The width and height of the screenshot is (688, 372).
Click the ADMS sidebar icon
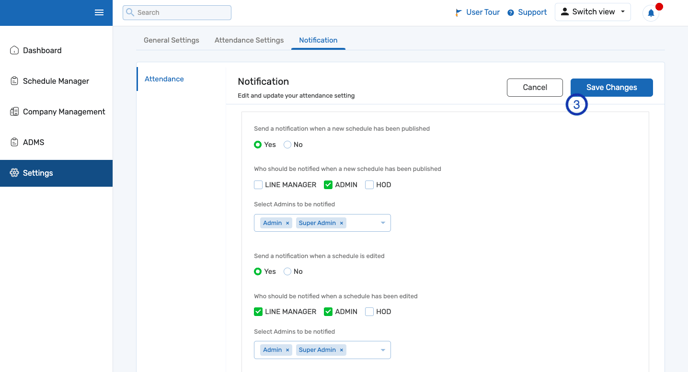coord(14,142)
